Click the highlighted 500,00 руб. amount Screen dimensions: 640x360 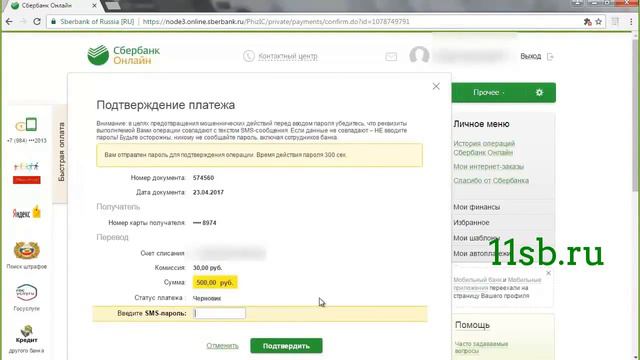click(215, 282)
